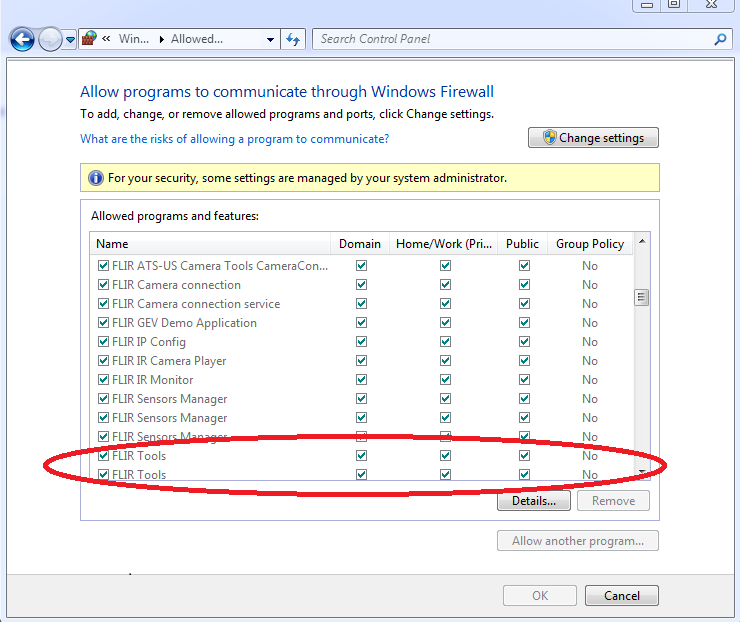740x622 pixels.
Task: Click the Group Policy column header
Action: pos(590,243)
